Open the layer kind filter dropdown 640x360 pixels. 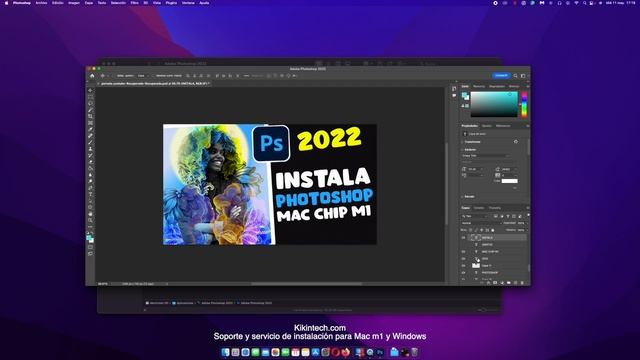475,216
